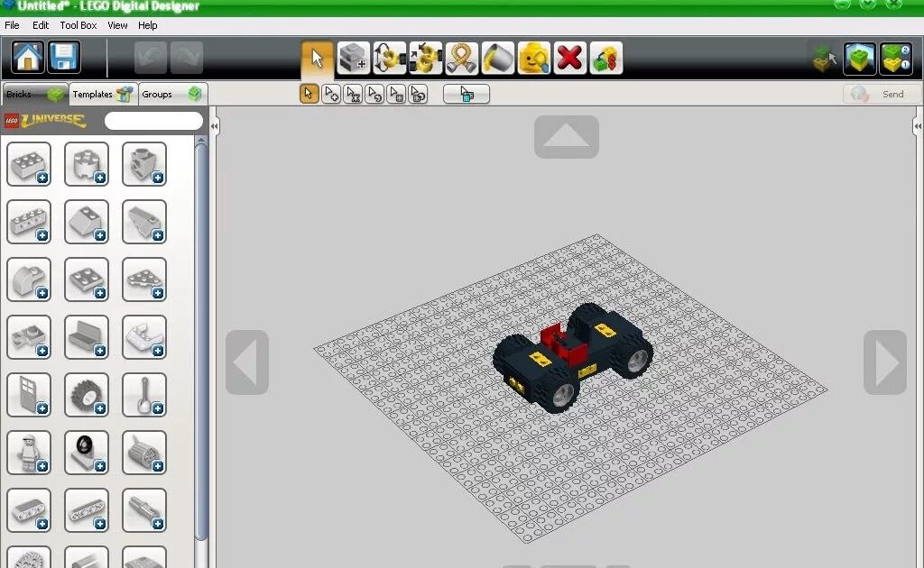Open the doors and windows category
924x568 pixels.
tap(29, 395)
